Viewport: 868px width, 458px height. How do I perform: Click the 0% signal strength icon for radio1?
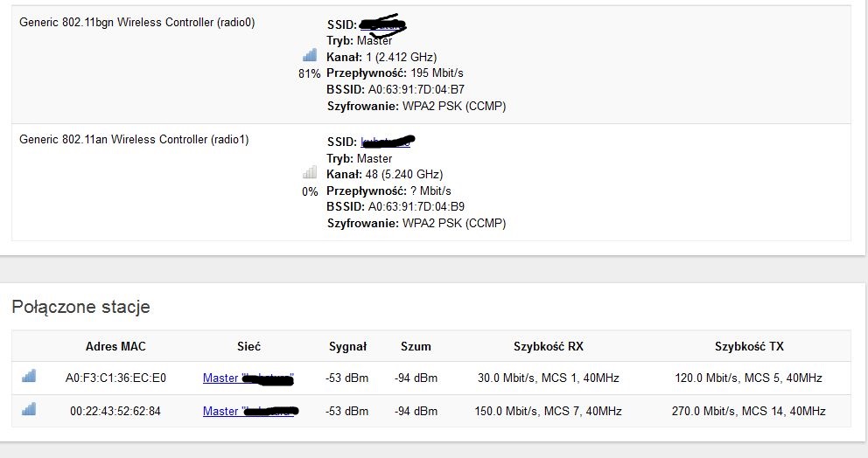(x=310, y=174)
